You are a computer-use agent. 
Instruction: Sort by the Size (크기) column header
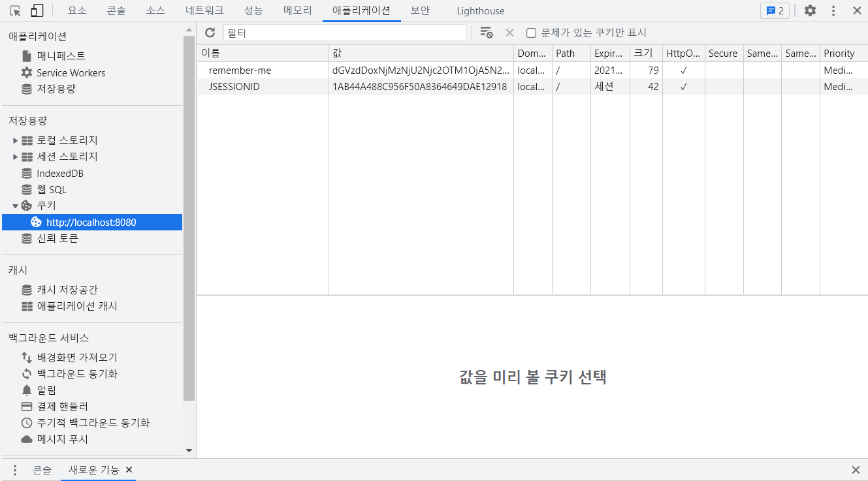point(646,54)
